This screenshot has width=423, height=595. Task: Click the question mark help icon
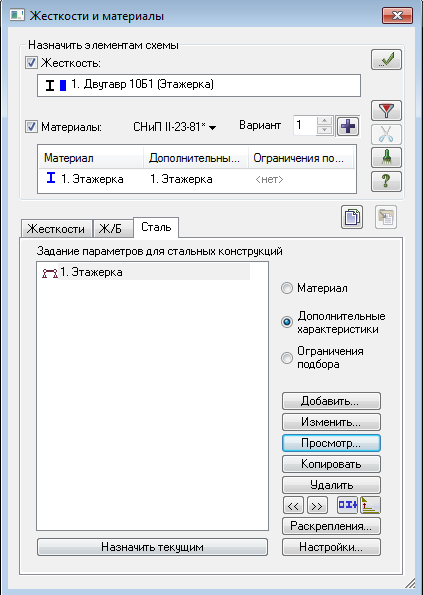(386, 181)
